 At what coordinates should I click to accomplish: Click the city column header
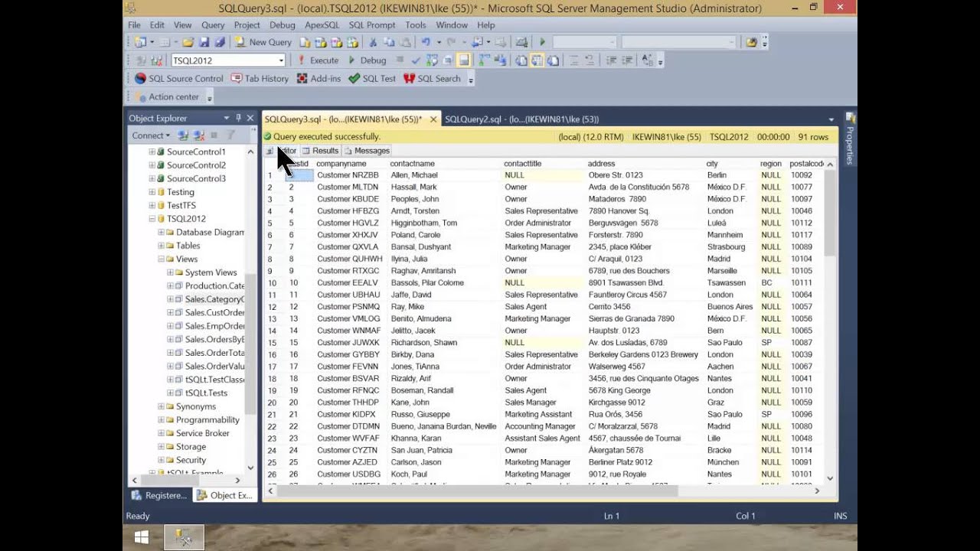point(712,163)
